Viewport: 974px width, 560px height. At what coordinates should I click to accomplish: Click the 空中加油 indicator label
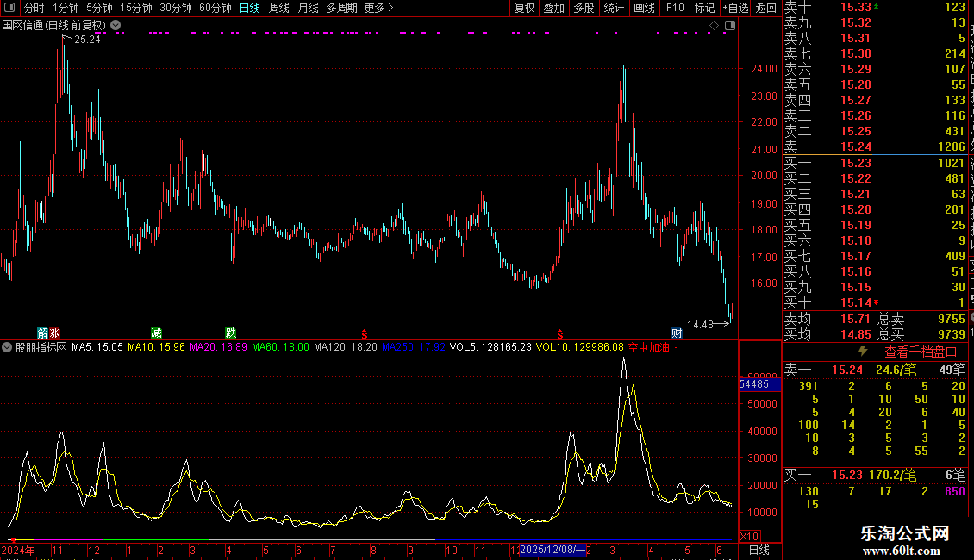[x=652, y=348]
